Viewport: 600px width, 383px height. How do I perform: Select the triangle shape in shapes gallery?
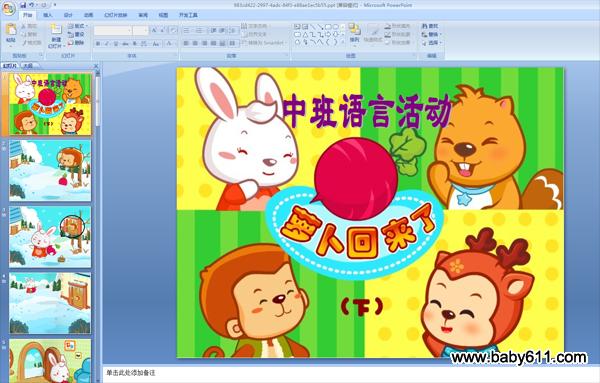pyautogui.click(x=305, y=34)
